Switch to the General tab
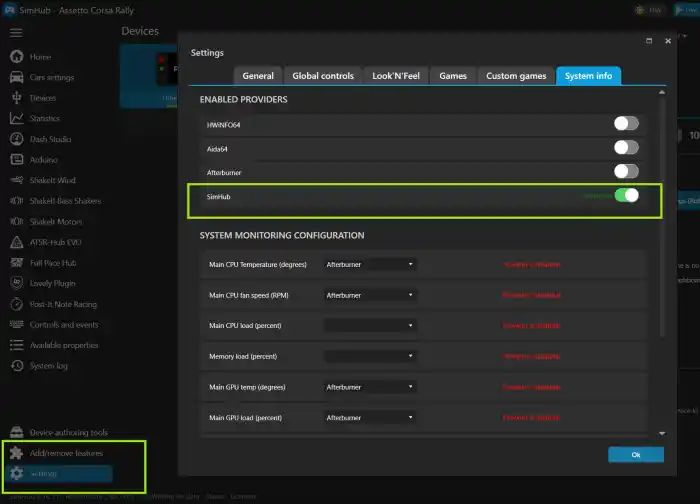Viewport: 700px width, 504px height. (x=258, y=76)
